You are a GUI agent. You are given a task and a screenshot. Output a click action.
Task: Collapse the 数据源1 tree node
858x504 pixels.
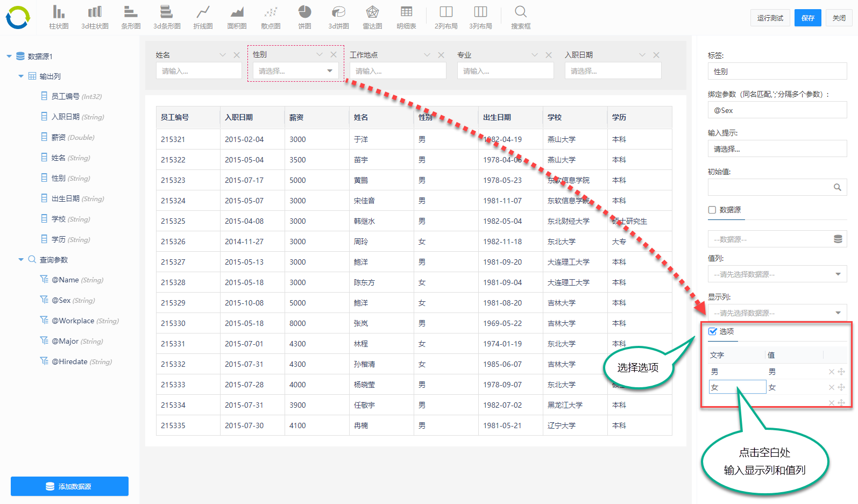tap(9, 56)
